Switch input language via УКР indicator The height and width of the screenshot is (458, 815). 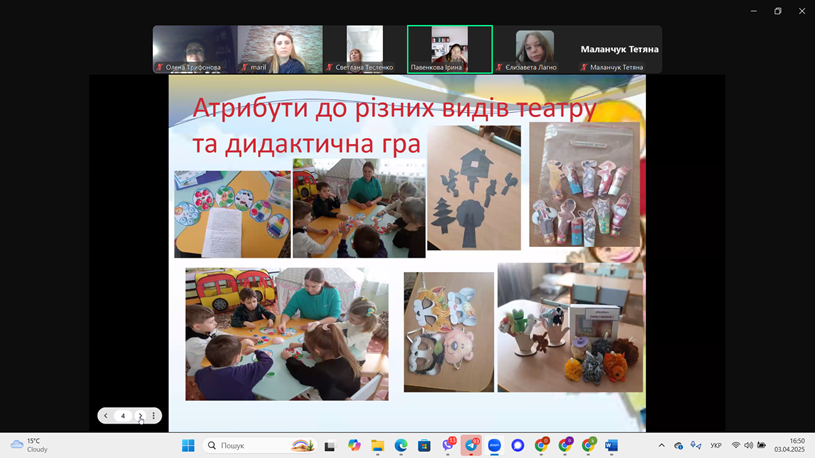716,446
